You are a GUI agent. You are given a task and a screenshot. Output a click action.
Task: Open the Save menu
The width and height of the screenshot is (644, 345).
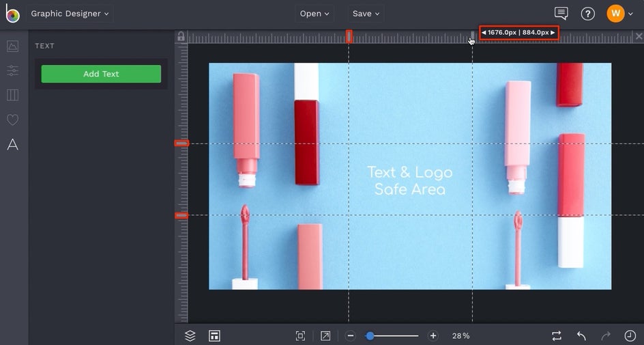coord(366,14)
